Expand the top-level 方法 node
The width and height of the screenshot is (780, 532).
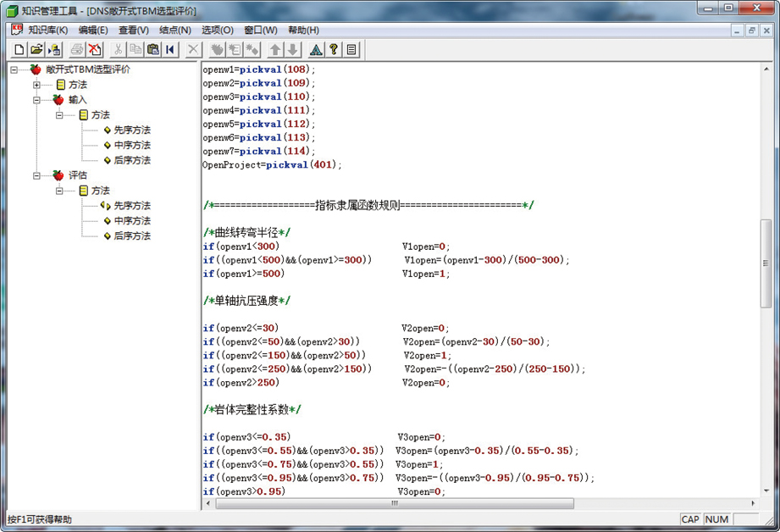(x=36, y=85)
